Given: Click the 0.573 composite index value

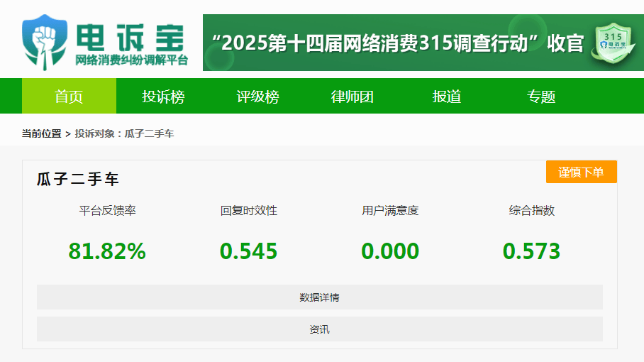Looking at the screenshot, I should pyautogui.click(x=531, y=251).
